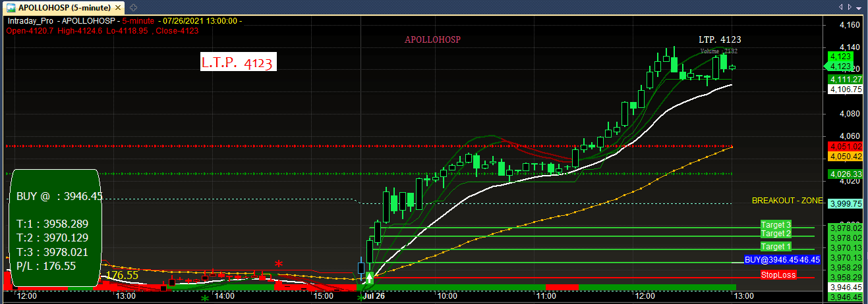This screenshot has width=868, height=304.
Task: Click the P/L : 176.55 line in panel
Action: [x=46, y=266]
